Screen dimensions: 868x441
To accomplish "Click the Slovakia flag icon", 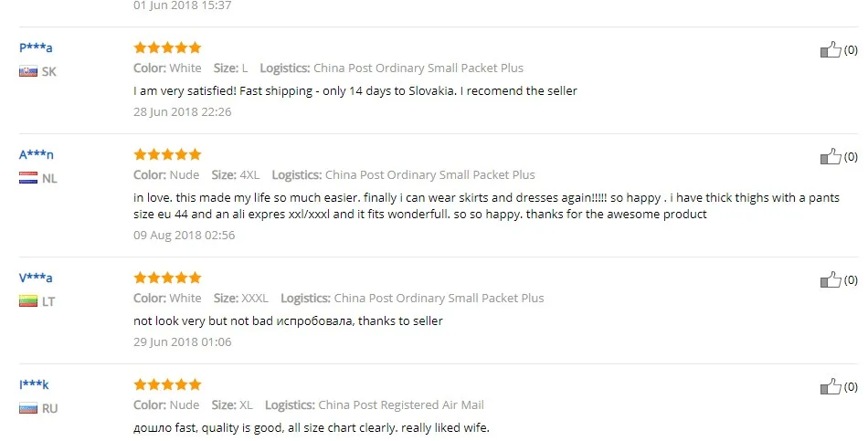I will point(28,71).
